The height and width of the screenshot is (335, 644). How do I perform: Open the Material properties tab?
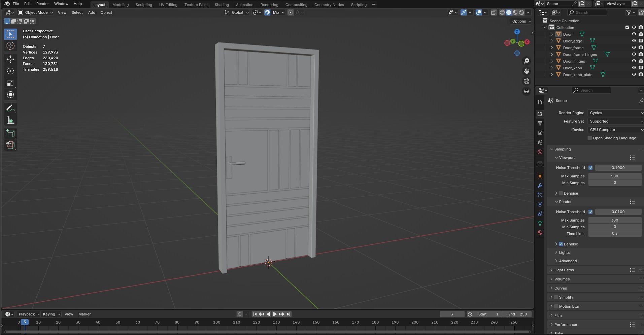540,233
